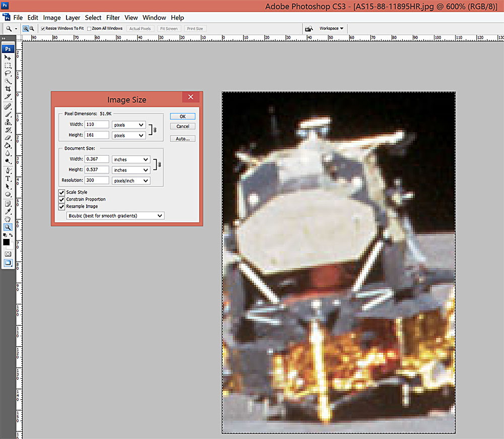Click the Zoom Out icon in options bar
504x439 pixels.
(32, 29)
